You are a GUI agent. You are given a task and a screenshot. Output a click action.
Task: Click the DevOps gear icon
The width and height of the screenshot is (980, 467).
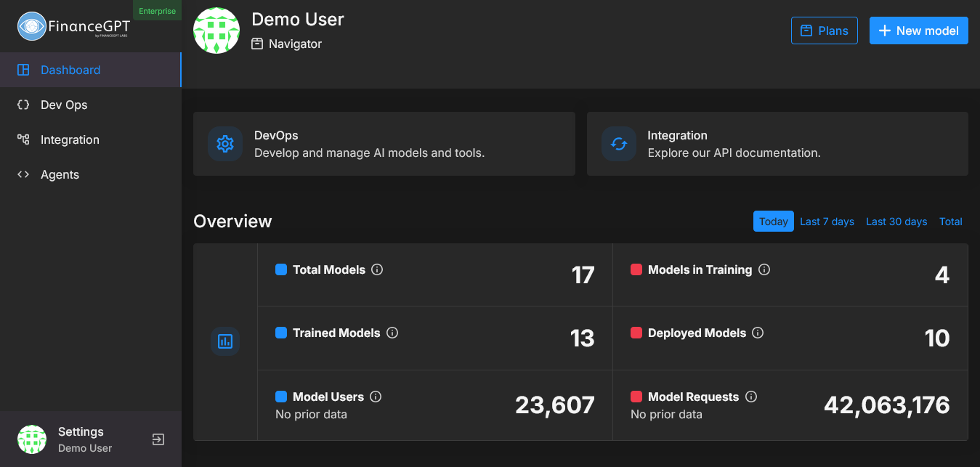click(225, 144)
